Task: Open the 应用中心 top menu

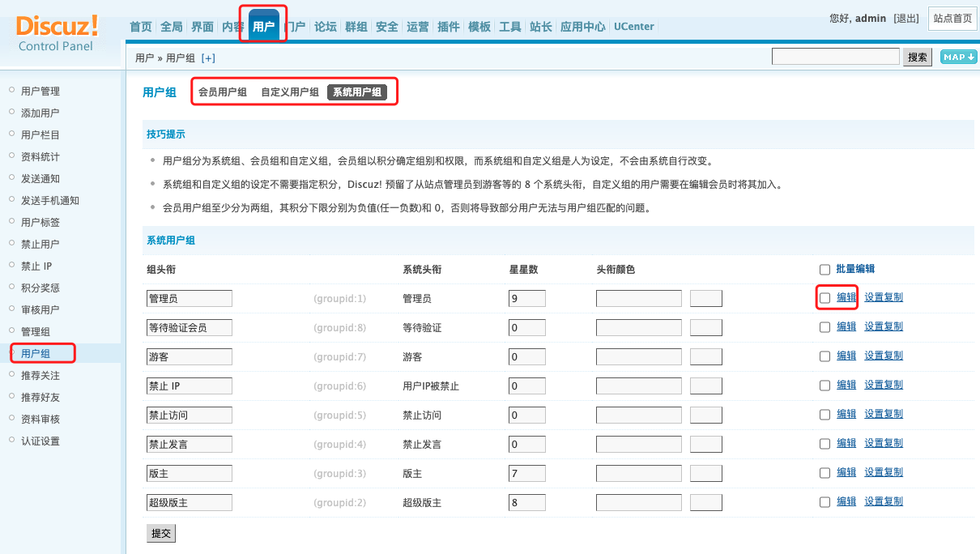Action: coord(582,27)
